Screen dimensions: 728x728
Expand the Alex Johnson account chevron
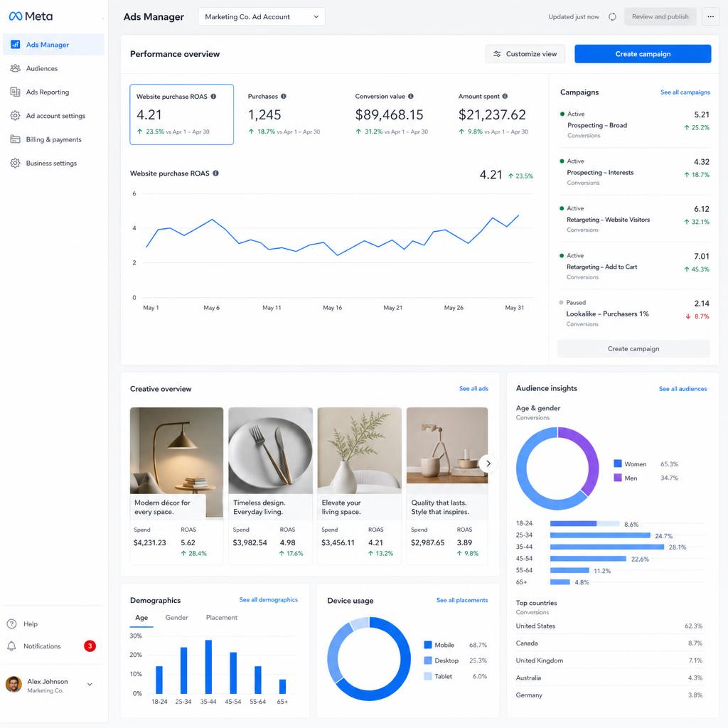pos(90,685)
